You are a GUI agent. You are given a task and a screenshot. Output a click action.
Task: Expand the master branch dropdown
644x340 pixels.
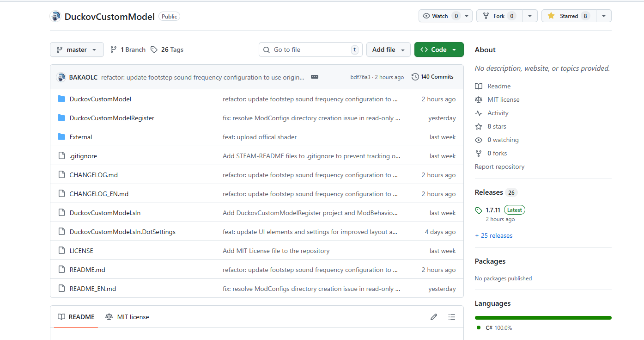[77, 49]
